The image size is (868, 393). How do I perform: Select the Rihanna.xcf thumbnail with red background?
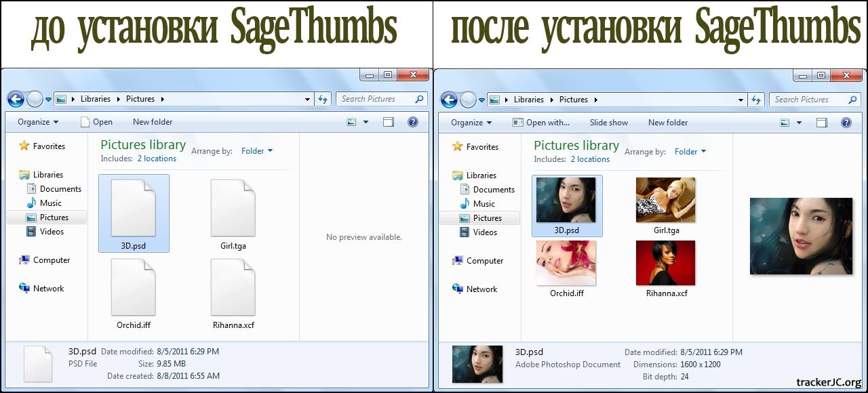pos(665,263)
